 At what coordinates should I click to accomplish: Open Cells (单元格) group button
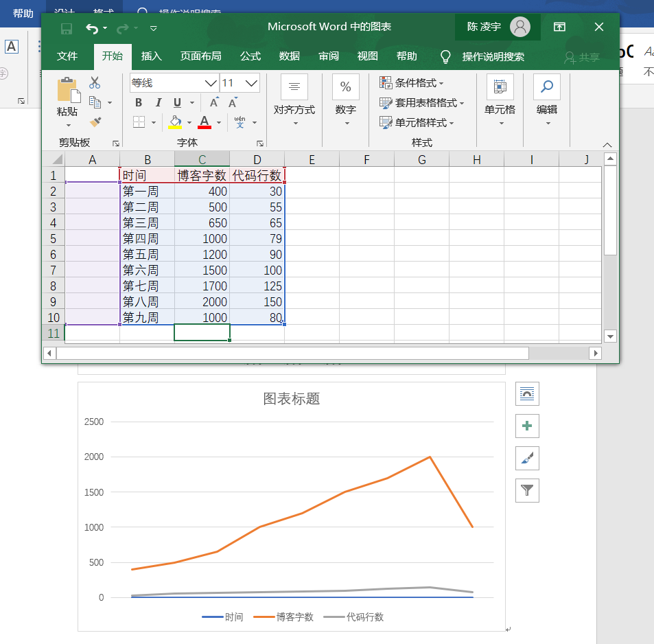click(x=500, y=100)
